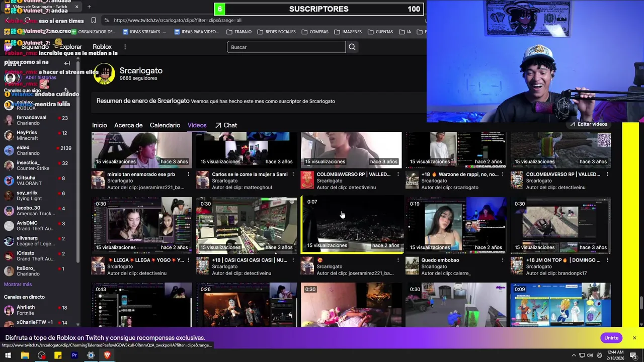Open fernandavaal channel in sidebar

point(38,120)
